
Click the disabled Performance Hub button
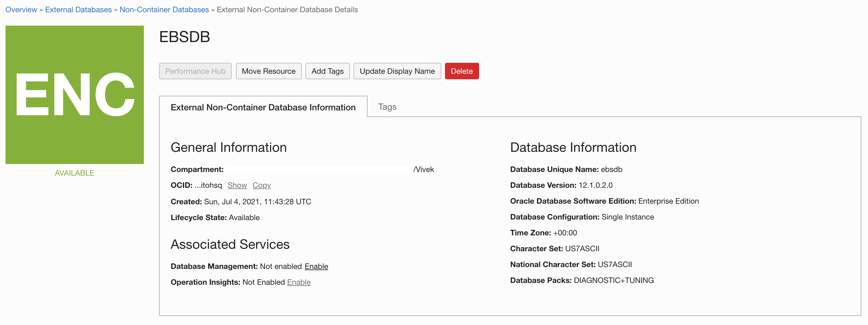pos(195,71)
